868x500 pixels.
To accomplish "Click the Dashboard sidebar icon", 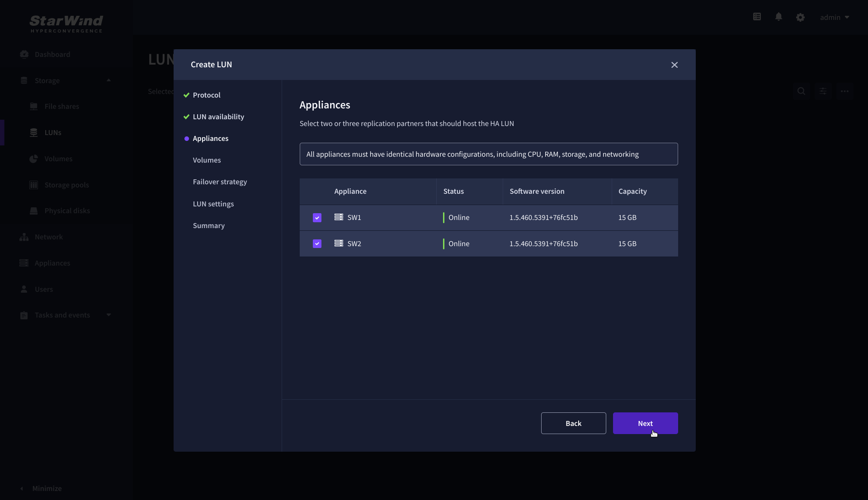I will tap(24, 54).
